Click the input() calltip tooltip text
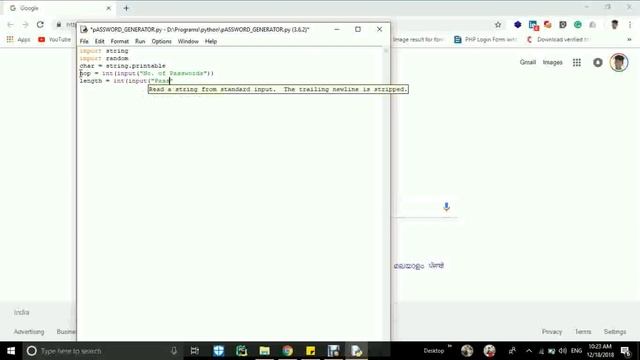 [x=278, y=89]
